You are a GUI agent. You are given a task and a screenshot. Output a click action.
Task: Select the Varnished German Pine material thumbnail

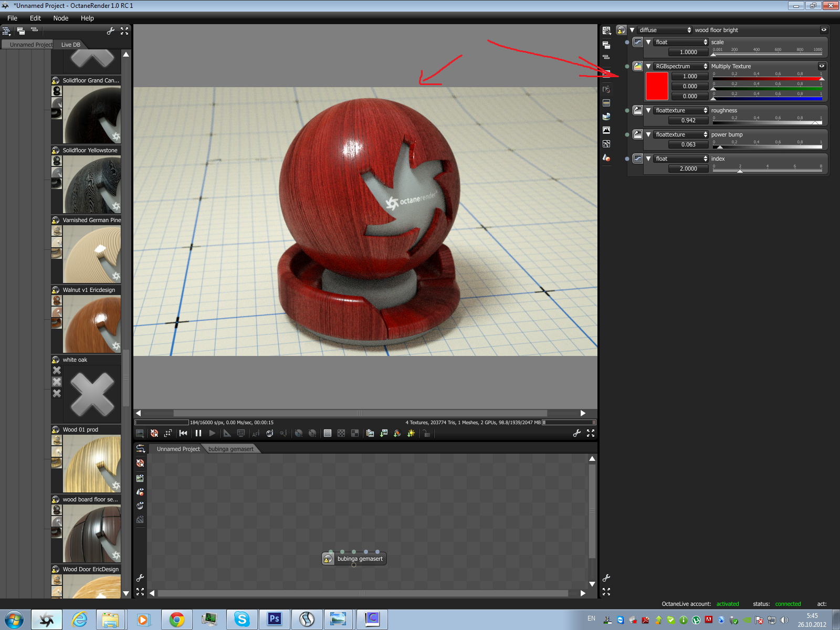tap(92, 255)
